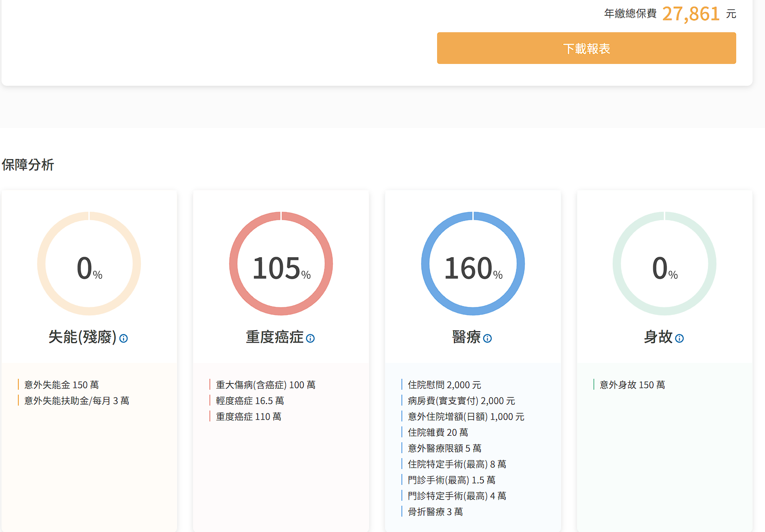This screenshot has height=532, width=765.
Task: Click info icon beside 身故
Action: click(679, 338)
